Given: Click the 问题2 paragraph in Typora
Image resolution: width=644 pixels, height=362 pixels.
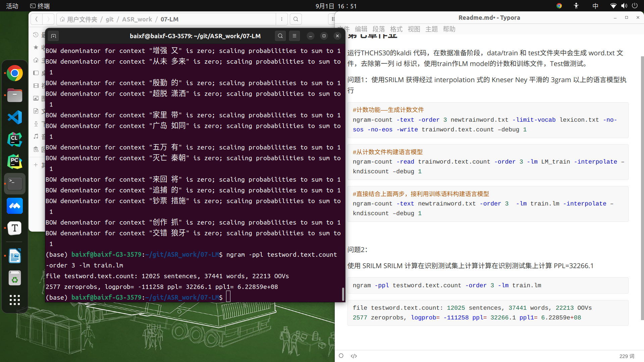Looking at the screenshot, I should [358, 250].
